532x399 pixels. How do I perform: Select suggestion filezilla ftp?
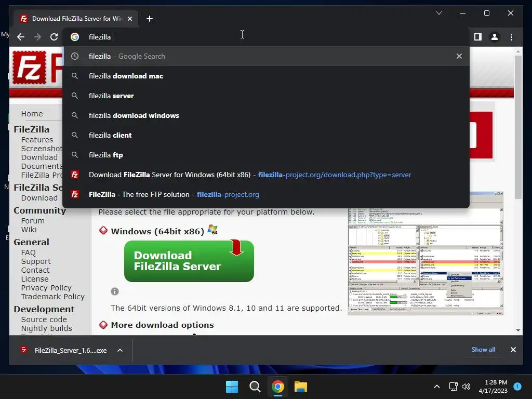tap(265, 155)
